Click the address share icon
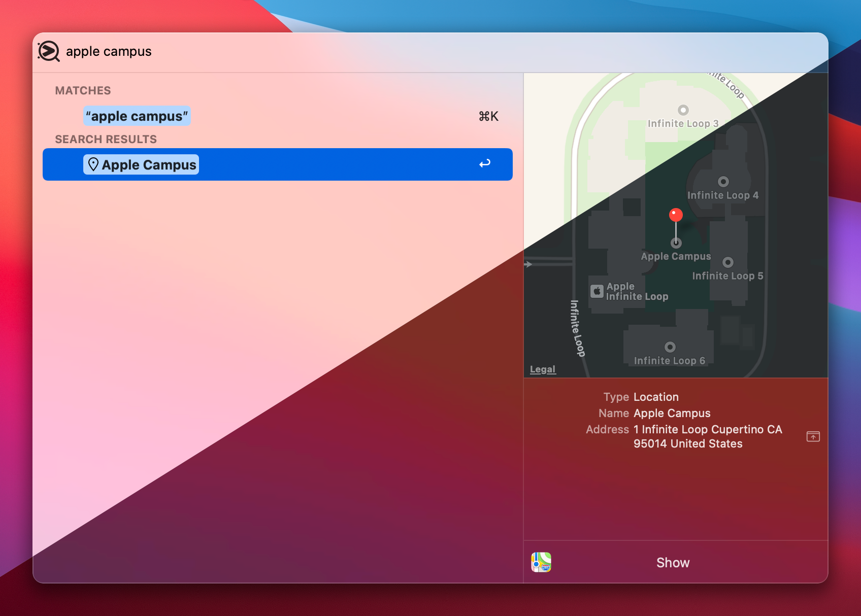861x616 pixels. [813, 436]
